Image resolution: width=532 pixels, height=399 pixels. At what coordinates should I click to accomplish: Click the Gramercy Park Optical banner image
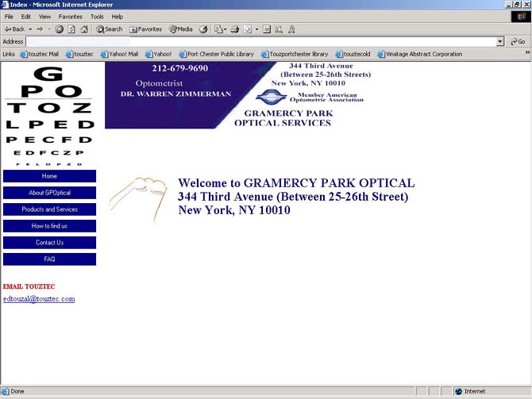pyautogui.click(x=238, y=95)
